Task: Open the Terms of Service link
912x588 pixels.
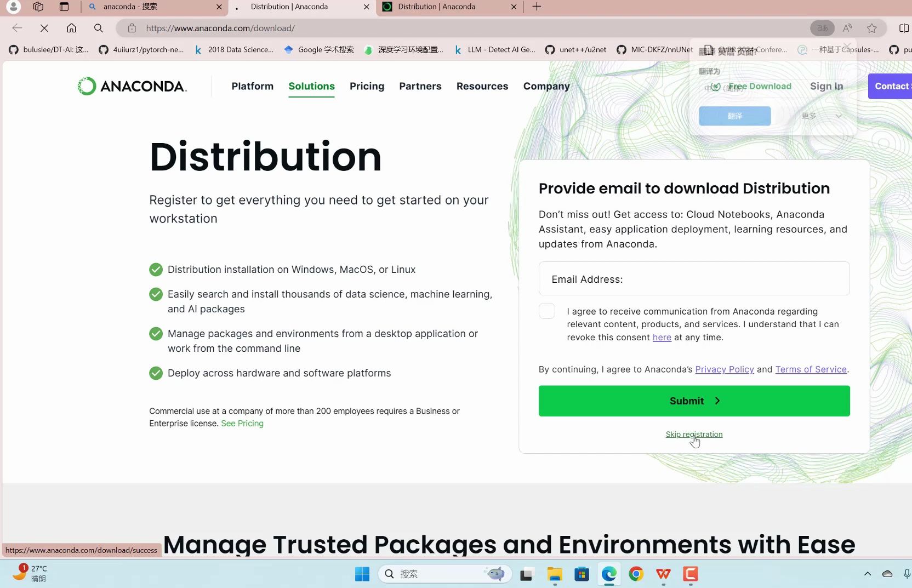Action: 811,369
